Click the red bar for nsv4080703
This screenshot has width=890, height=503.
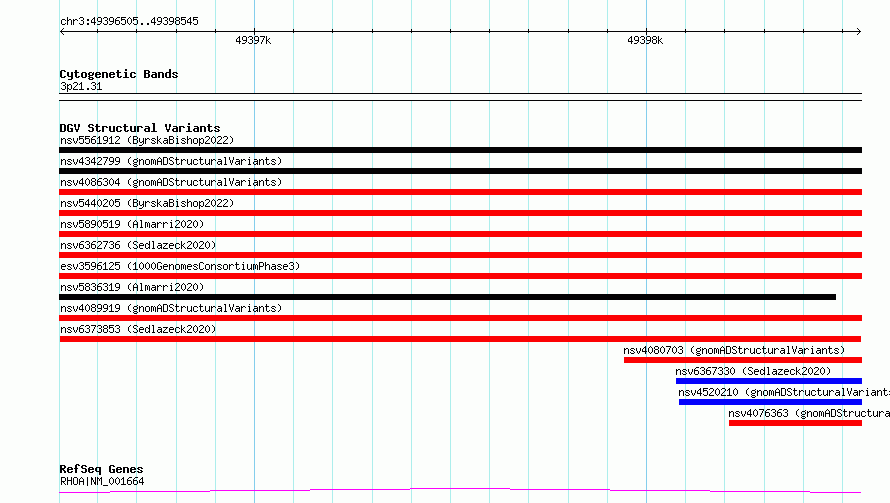click(x=742, y=360)
